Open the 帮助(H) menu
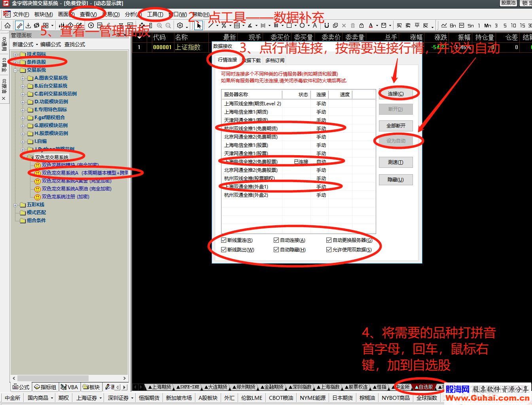 [201, 14]
